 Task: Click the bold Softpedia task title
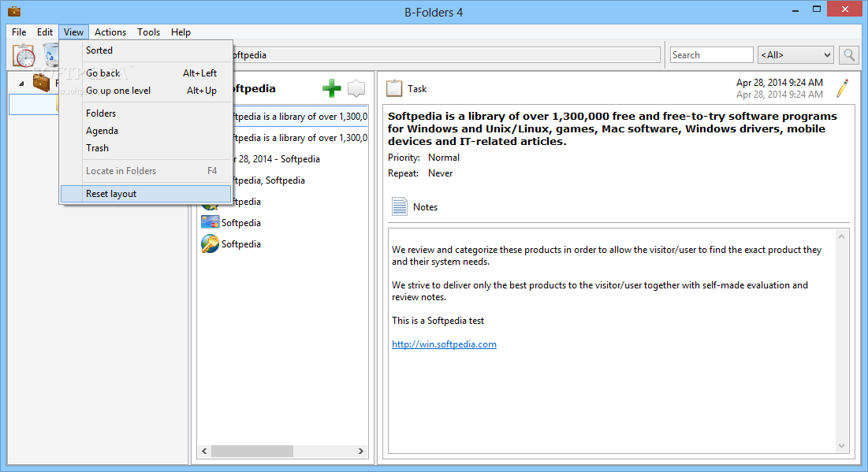[x=613, y=128]
